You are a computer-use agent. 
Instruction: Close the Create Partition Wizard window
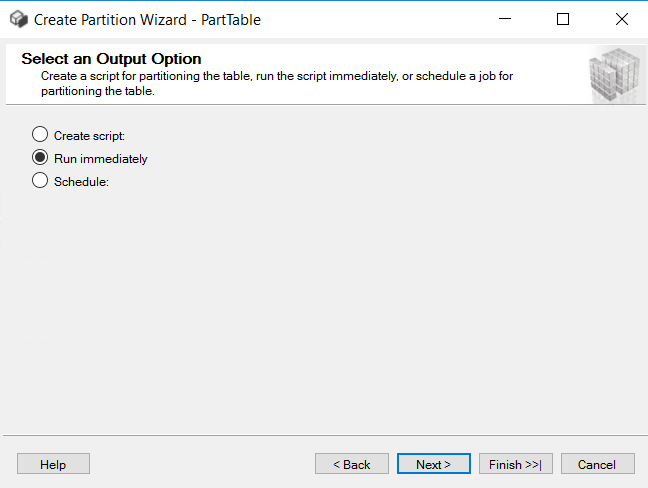(622, 19)
